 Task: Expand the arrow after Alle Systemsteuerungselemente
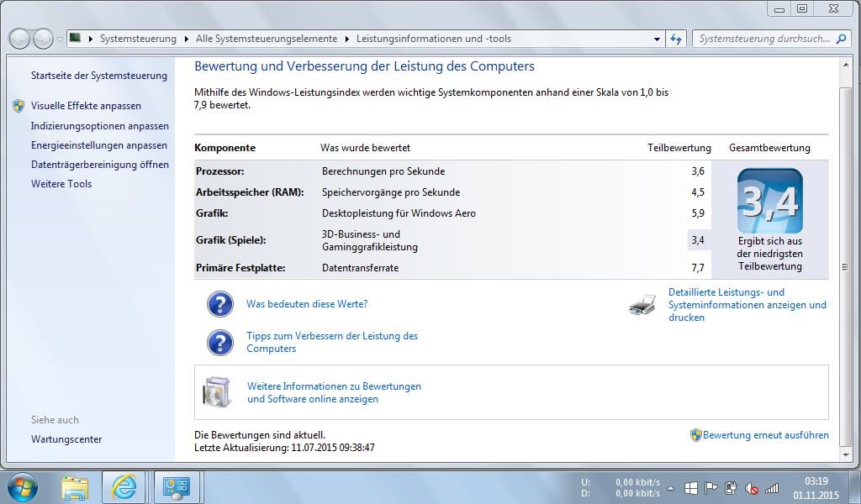click(347, 39)
